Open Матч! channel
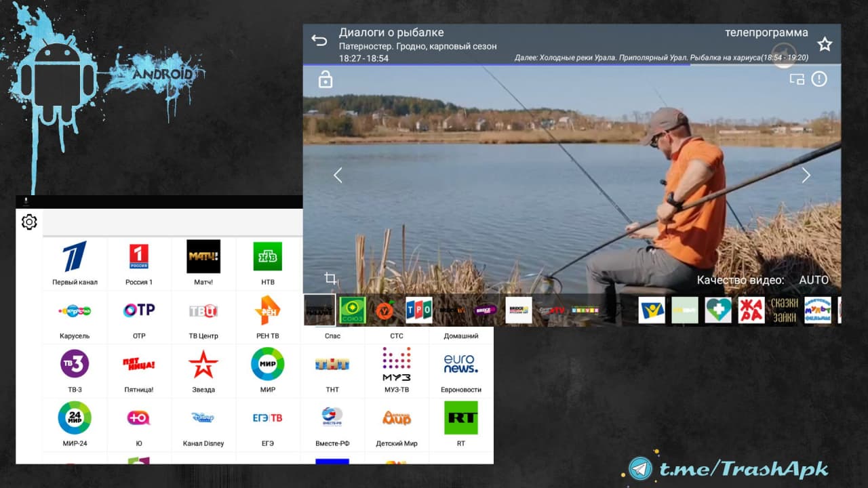The image size is (868, 488). coord(203,264)
